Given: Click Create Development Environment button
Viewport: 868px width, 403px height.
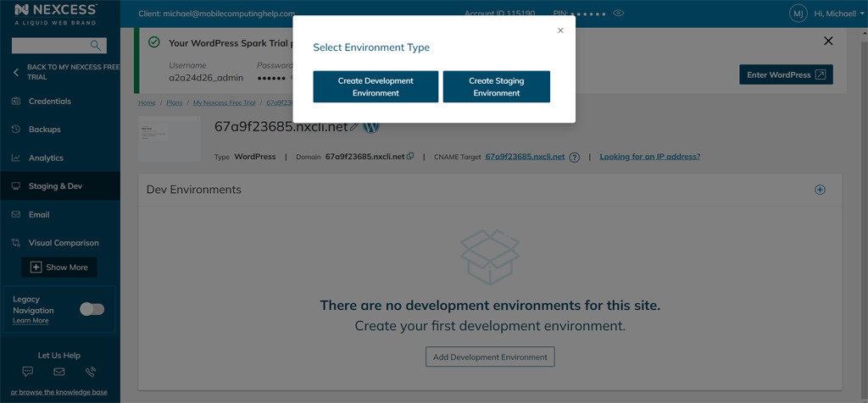Looking at the screenshot, I should pyautogui.click(x=376, y=87).
